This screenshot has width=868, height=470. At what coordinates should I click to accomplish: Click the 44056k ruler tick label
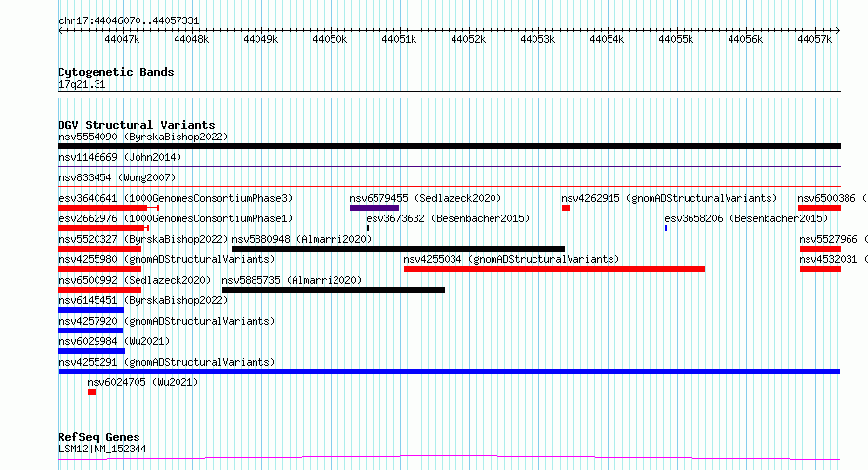(x=745, y=39)
